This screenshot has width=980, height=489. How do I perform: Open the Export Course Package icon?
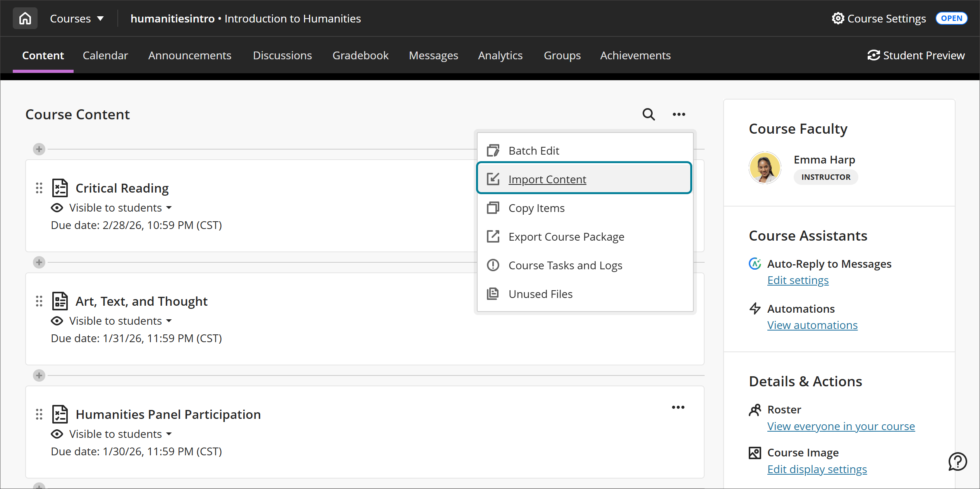point(493,236)
